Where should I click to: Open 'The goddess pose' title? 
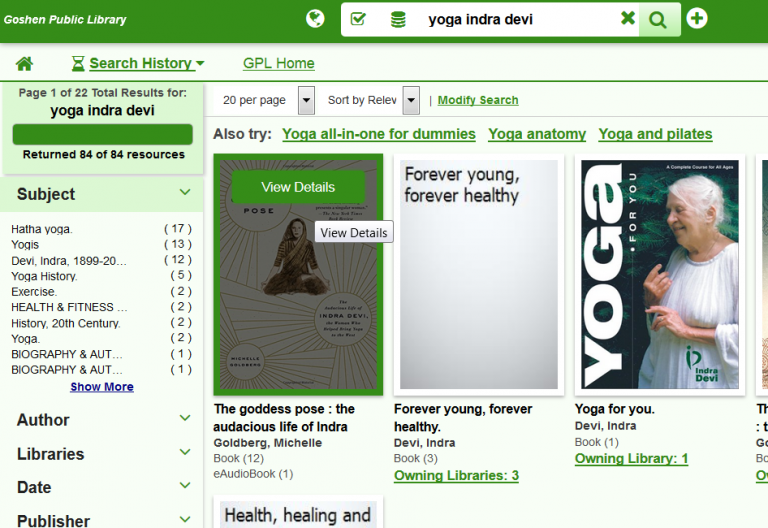click(x=284, y=418)
